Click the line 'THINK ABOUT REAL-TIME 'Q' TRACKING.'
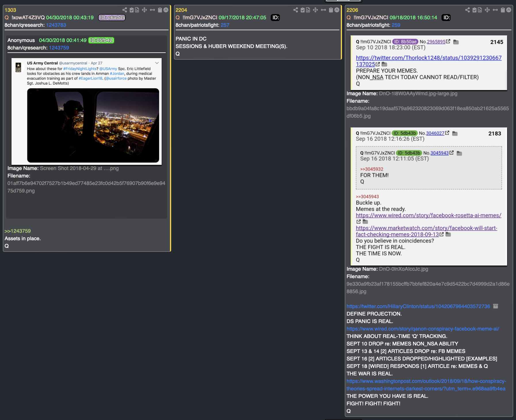The width and height of the screenshot is (516, 420). coord(397,336)
